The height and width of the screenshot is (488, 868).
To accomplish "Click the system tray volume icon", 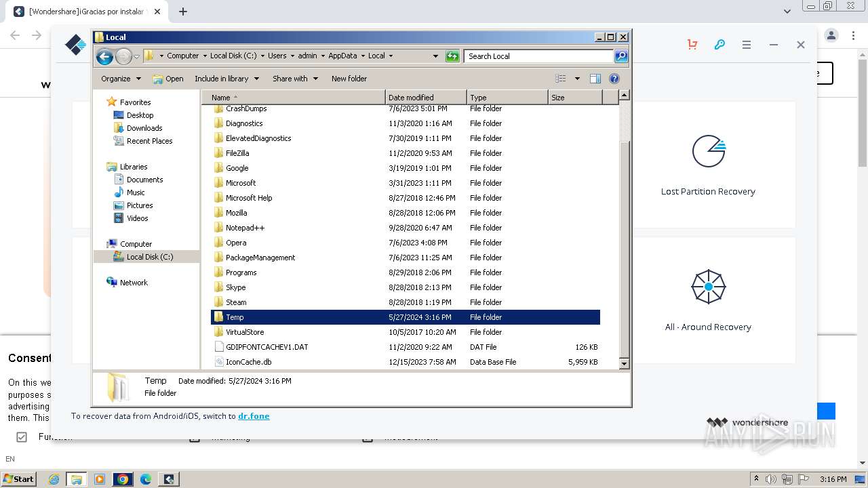I will pyautogui.click(x=771, y=479).
